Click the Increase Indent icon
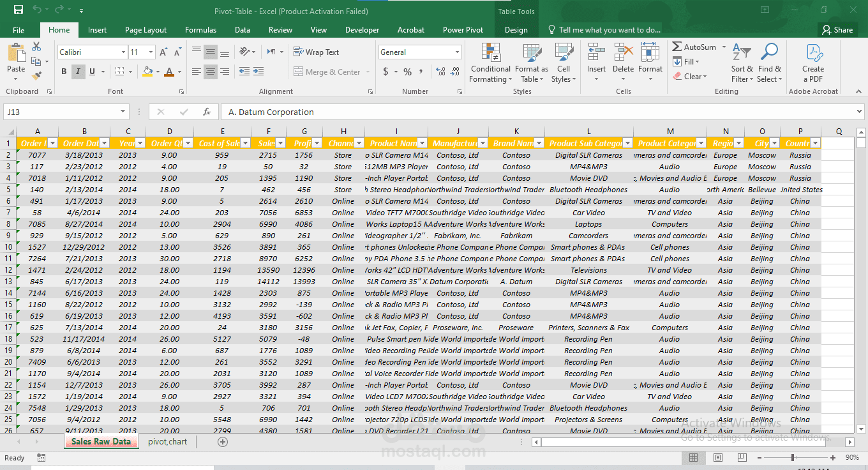Viewport: 868px width, 470px height. click(260, 72)
